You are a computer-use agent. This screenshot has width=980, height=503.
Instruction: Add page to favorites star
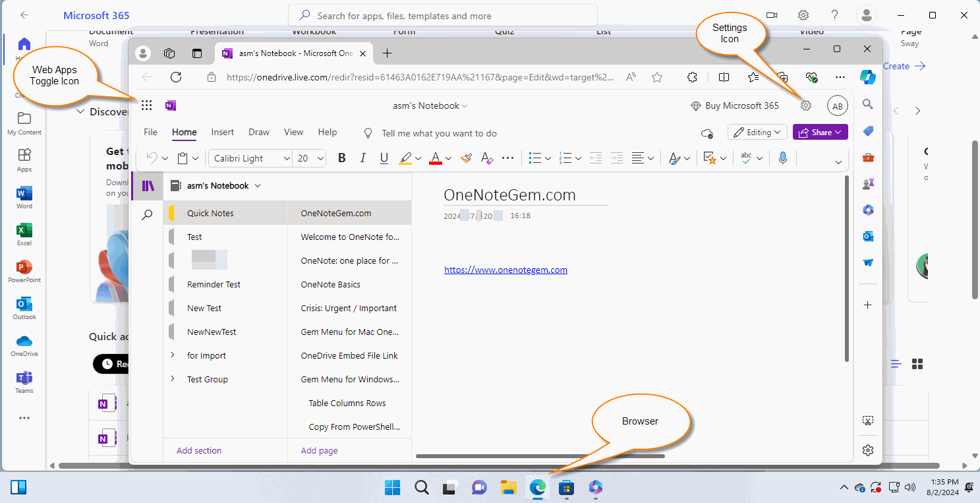tap(657, 77)
